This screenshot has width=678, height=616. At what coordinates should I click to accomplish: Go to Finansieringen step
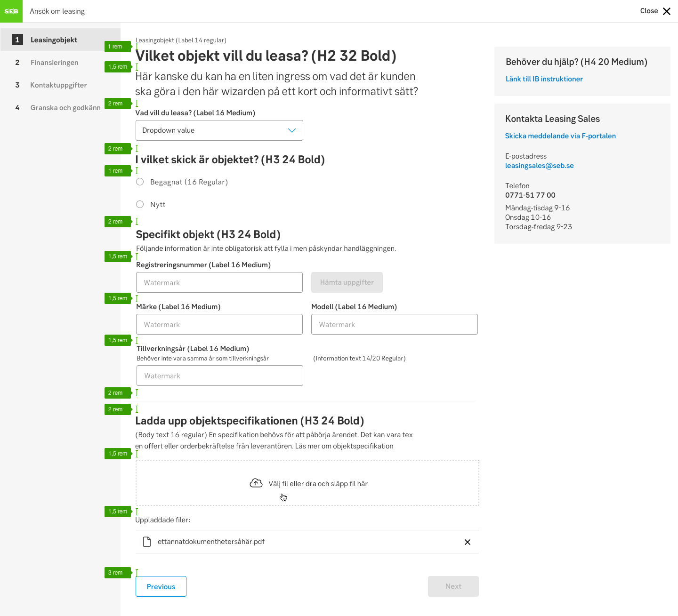[54, 63]
